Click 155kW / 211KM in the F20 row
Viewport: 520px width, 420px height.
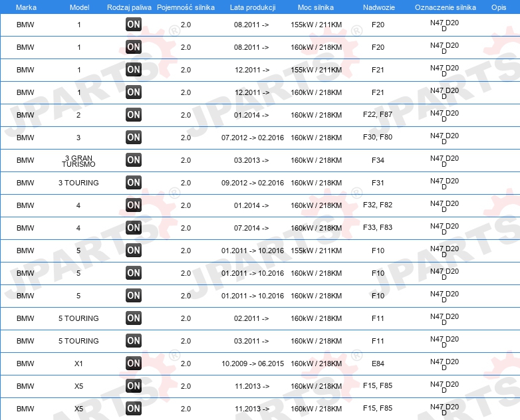pyautogui.click(x=316, y=25)
